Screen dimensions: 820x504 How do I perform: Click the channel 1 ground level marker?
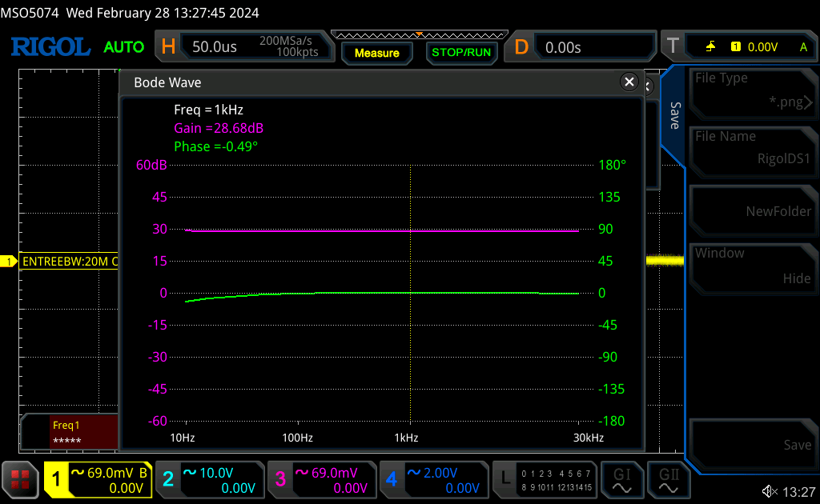(8, 261)
